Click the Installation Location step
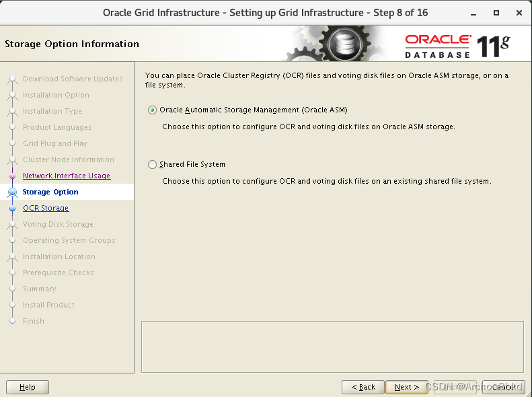 tap(59, 256)
